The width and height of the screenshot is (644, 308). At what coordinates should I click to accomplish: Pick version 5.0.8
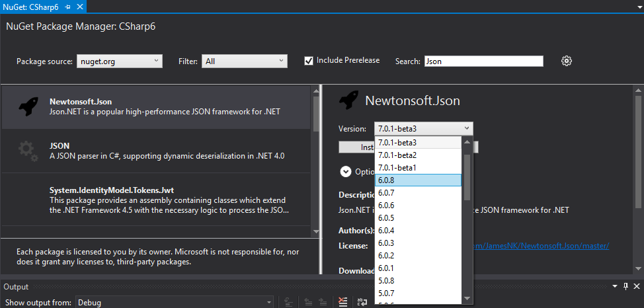418,281
